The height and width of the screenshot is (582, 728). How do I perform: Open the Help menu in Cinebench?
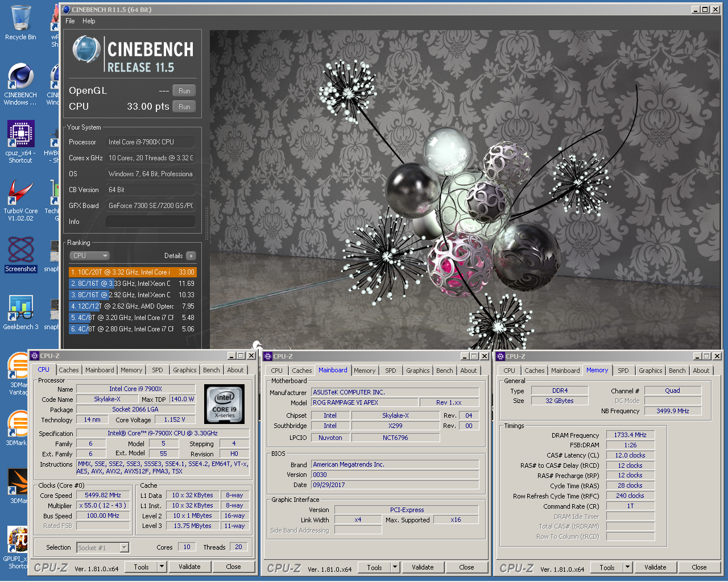(x=89, y=21)
